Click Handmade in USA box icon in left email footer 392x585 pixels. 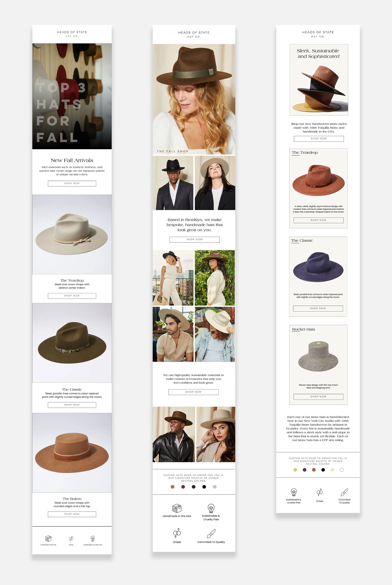[x=48, y=538]
